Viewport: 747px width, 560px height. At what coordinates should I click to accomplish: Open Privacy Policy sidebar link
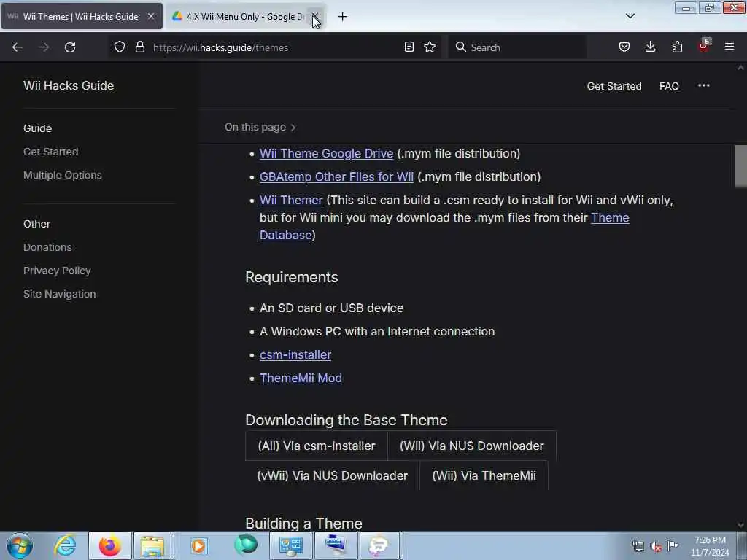pyautogui.click(x=57, y=271)
